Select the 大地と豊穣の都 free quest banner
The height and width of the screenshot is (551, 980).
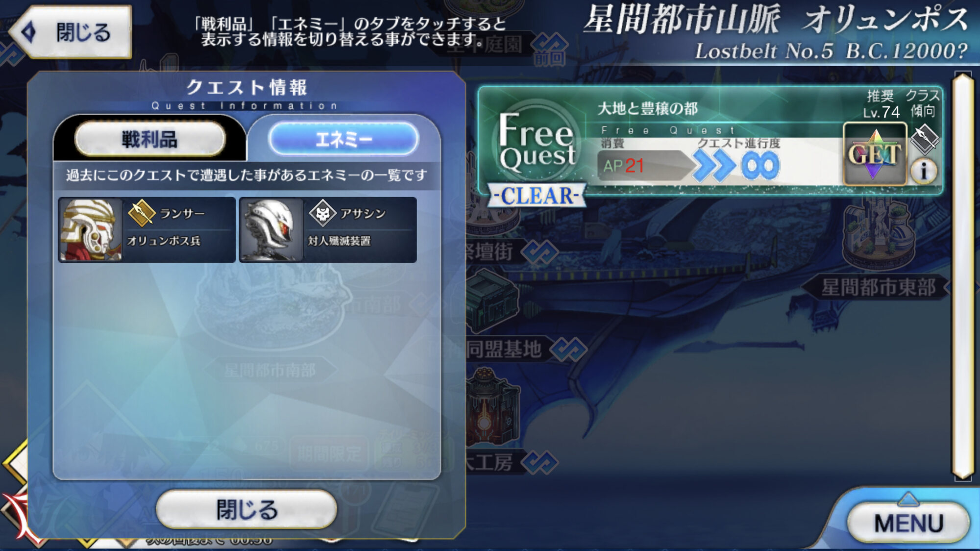pyautogui.click(x=710, y=141)
